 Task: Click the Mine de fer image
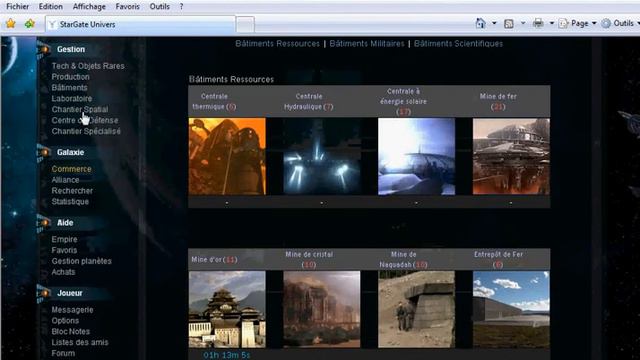coord(511,156)
